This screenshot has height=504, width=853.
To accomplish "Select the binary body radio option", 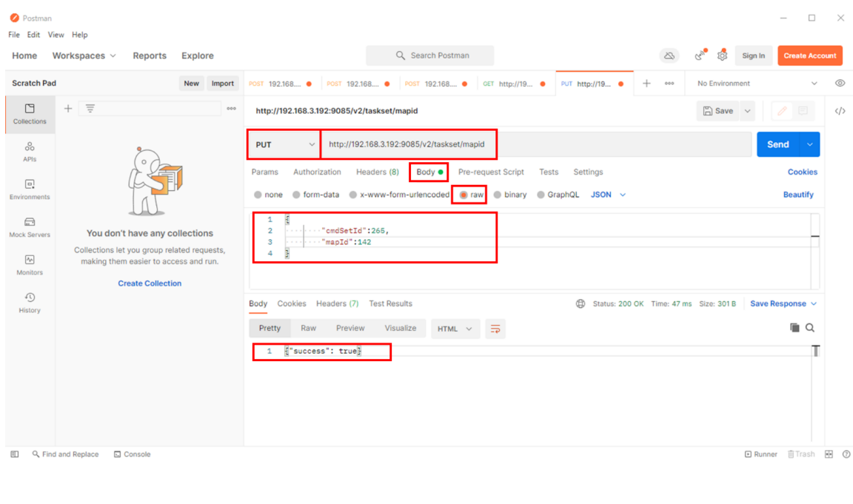I will tap(499, 195).
